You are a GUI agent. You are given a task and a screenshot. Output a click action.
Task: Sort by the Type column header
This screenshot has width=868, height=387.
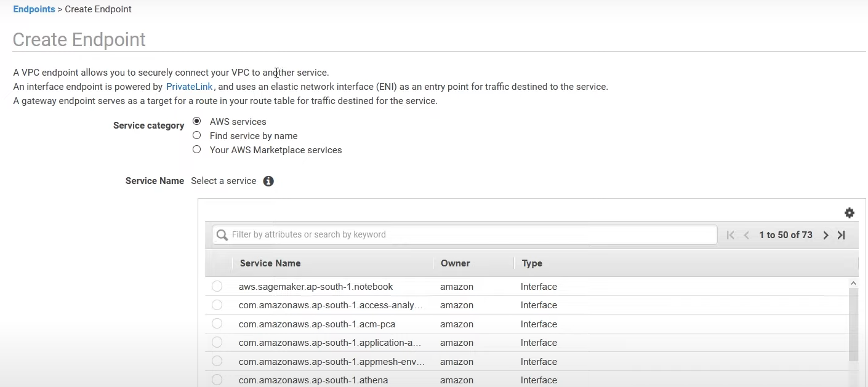pyautogui.click(x=532, y=263)
